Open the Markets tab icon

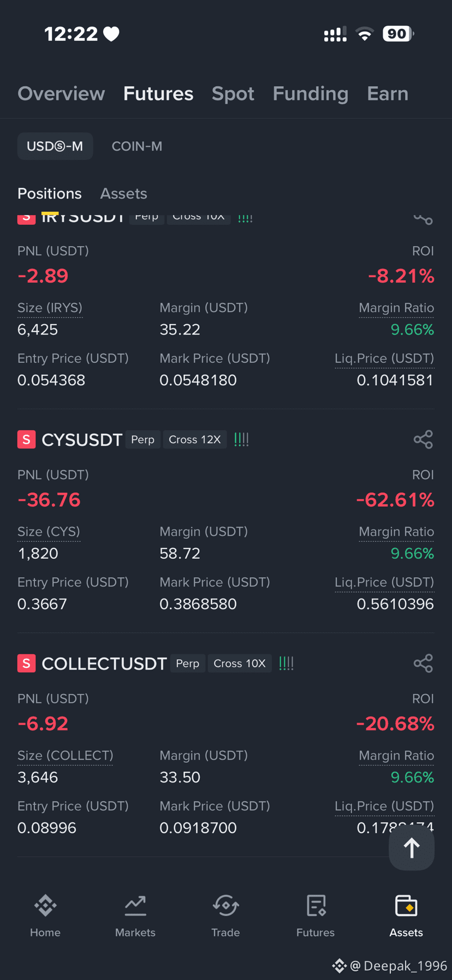tap(135, 906)
